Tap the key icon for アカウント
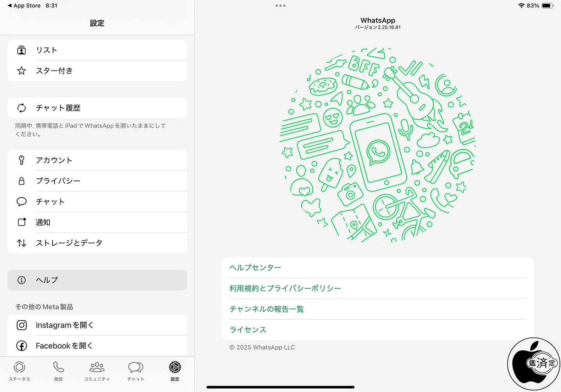Viewport: 561px width, 392px height. (21, 160)
